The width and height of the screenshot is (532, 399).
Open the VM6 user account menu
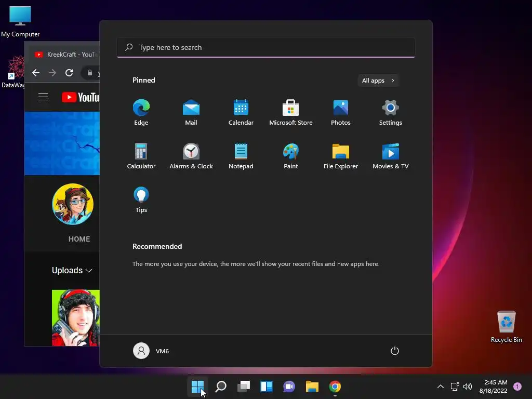pyautogui.click(x=151, y=351)
